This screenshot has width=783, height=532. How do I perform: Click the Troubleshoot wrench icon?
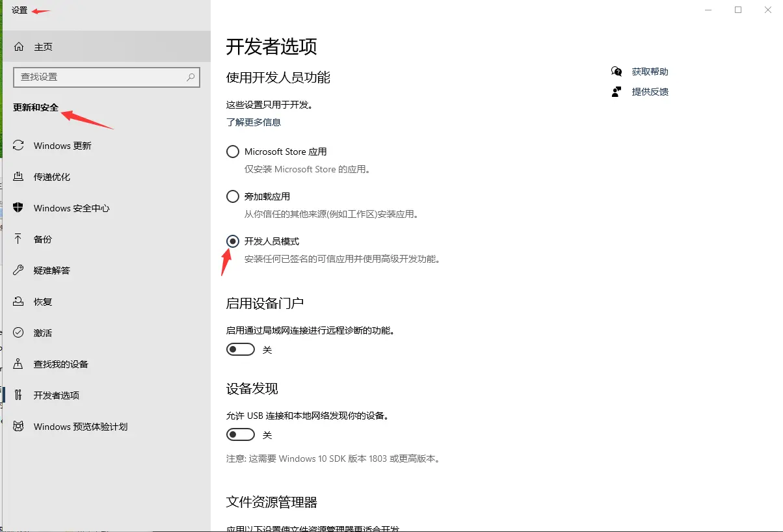click(x=19, y=271)
